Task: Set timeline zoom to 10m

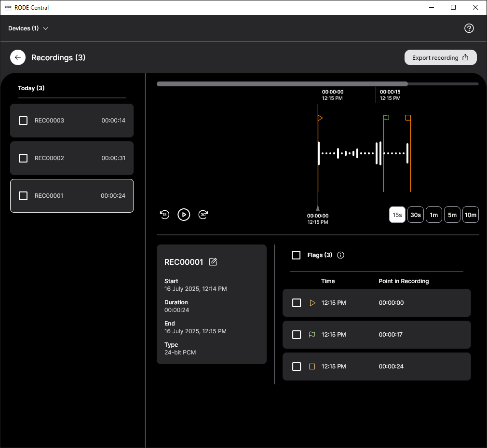Action: pos(470,215)
